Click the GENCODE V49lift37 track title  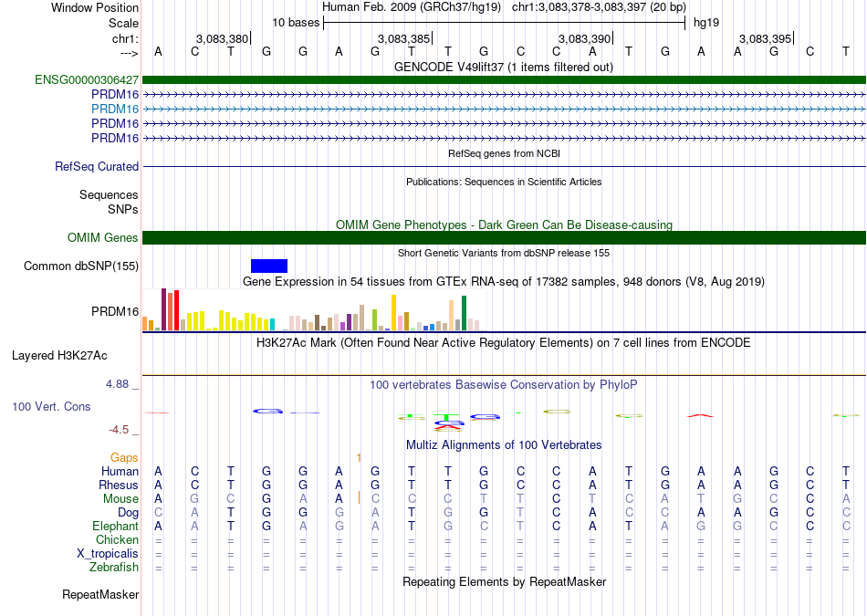click(504, 67)
